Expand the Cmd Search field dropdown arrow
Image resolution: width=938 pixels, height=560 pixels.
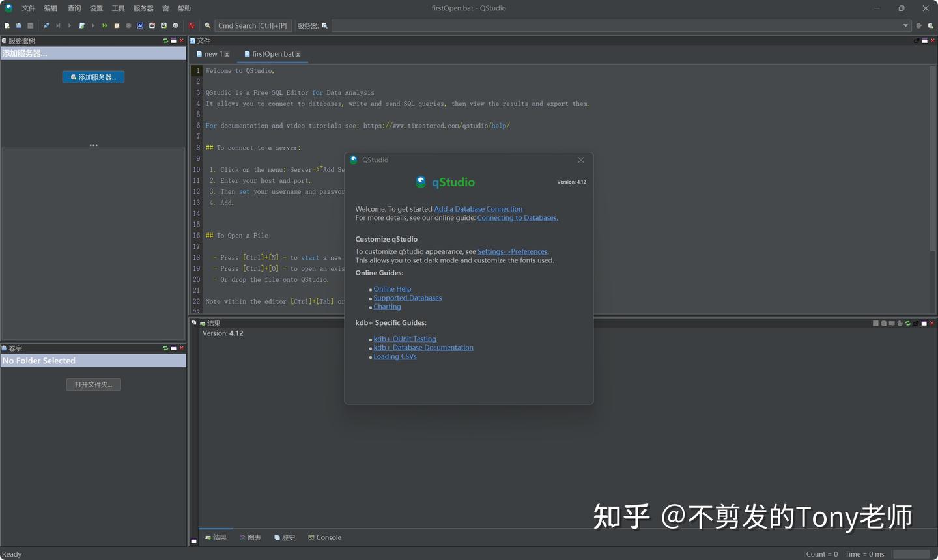point(905,25)
